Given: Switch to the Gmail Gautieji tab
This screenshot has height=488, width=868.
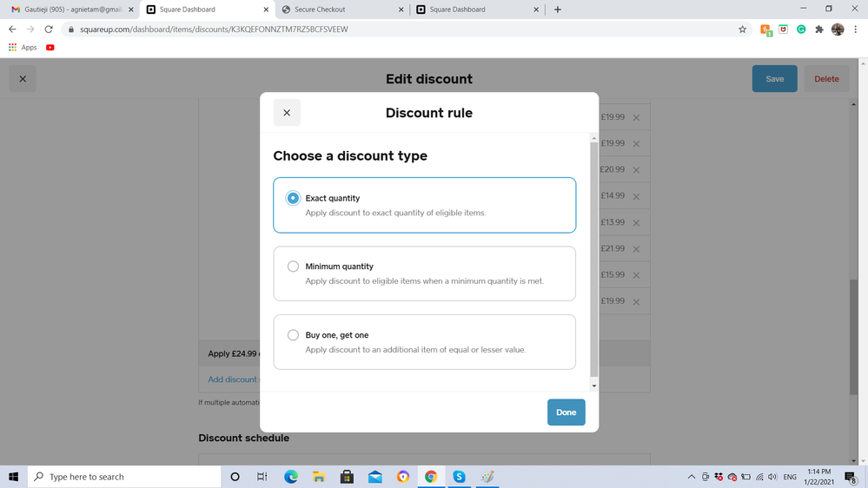Looking at the screenshot, I should 70,10.
